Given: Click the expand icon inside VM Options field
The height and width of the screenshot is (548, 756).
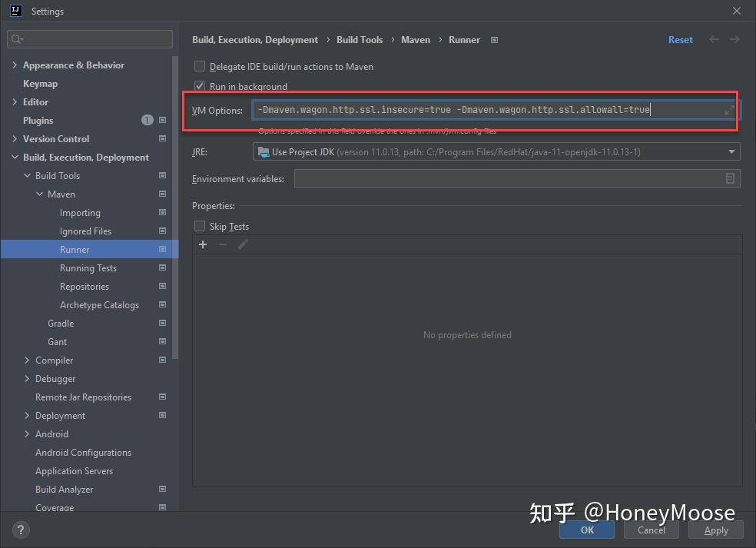Looking at the screenshot, I should point(728,110).
